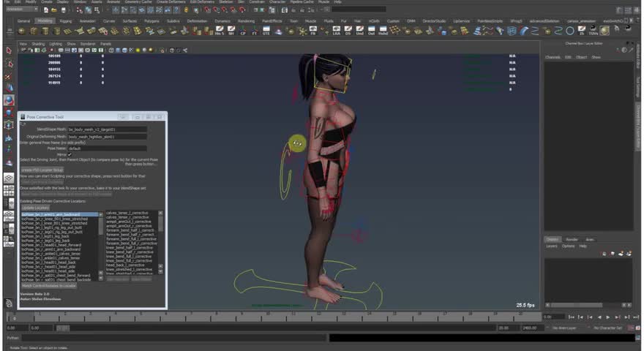This screenshot has height=351, width=644.
Task: Select the Paint Selection tool in toolbox
Action: click(9, 76)
